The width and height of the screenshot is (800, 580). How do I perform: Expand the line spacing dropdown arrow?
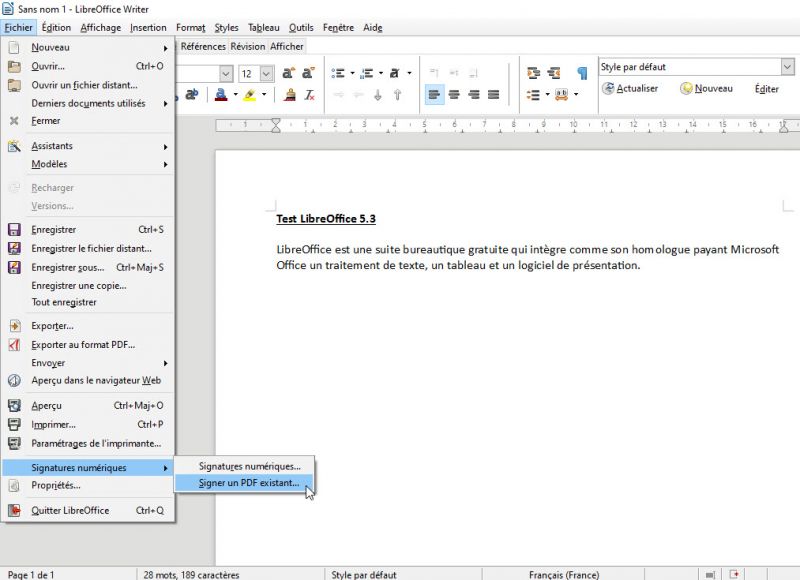[548, 95]
